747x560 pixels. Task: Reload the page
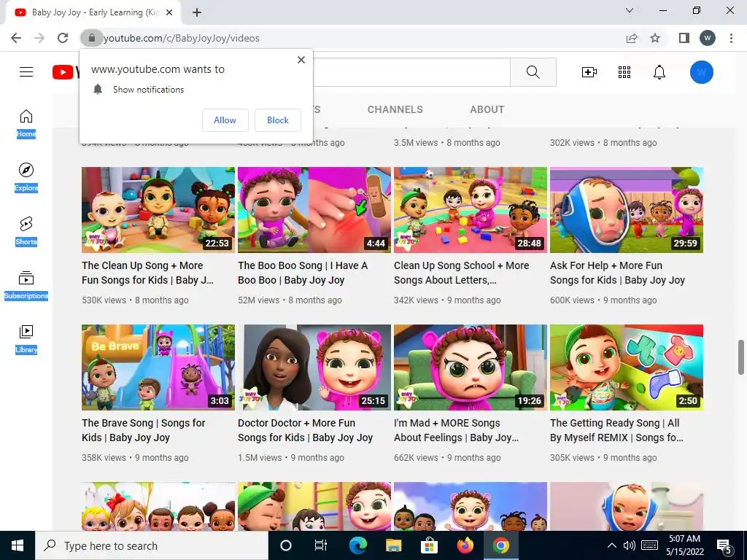(63, 38)
